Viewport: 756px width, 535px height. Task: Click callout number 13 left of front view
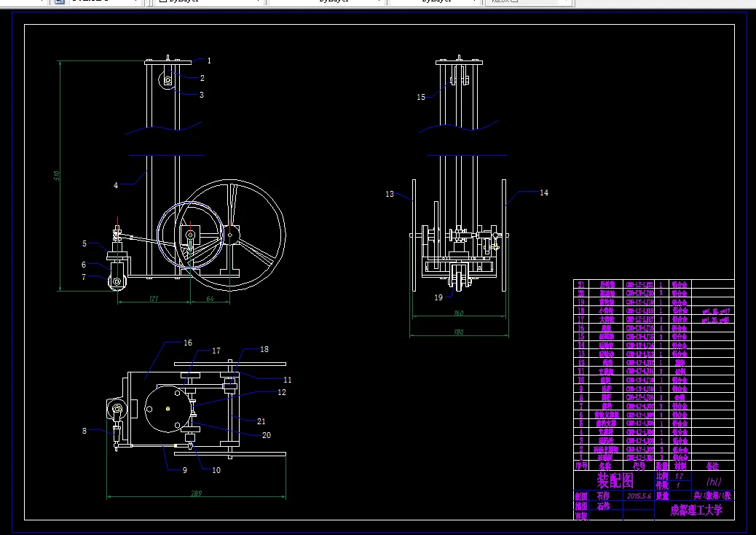[x=390, y=194]
